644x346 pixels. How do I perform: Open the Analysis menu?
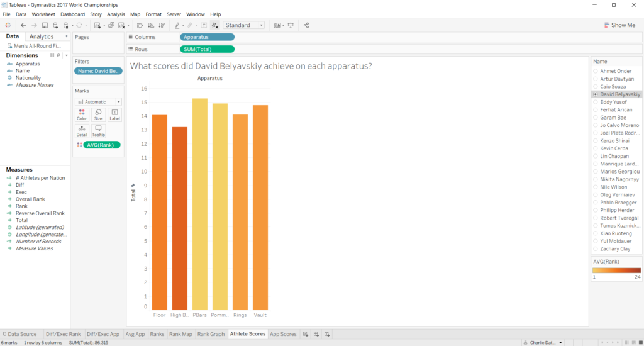116,14
